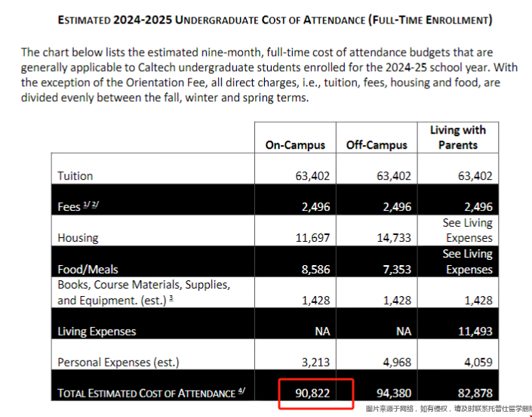Viewport: 532px width, 417px height.
Task: Click Living with Parents Fees value 2,496
Action: (478, 207)
